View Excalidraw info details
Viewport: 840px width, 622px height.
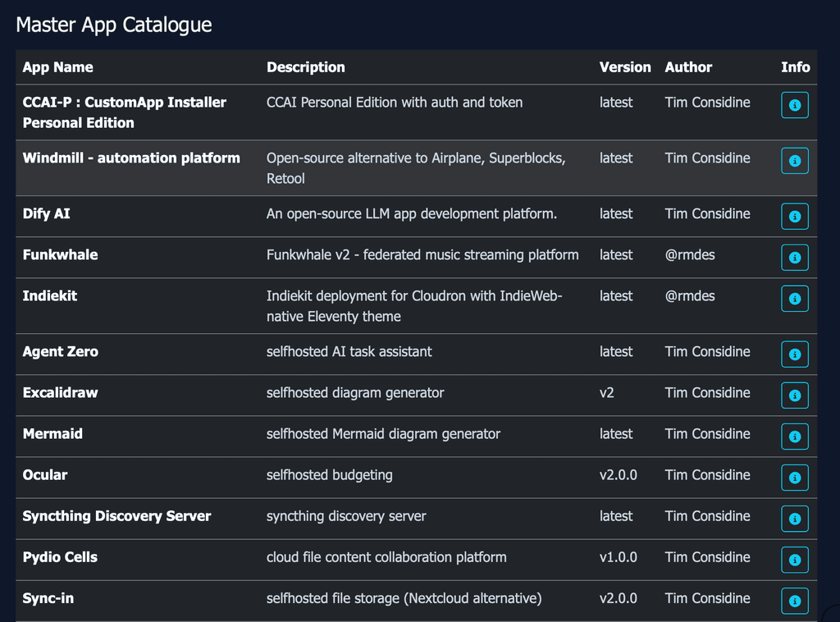(x=794, y=395)
